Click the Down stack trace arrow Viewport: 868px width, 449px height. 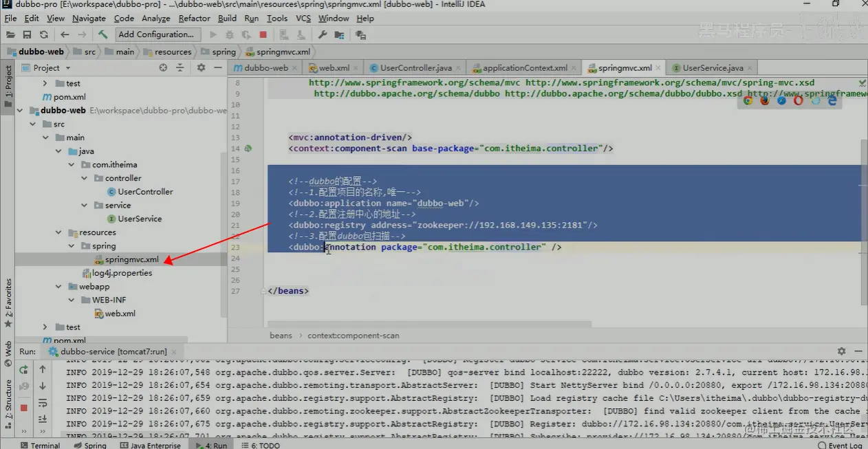pos(43,386)
